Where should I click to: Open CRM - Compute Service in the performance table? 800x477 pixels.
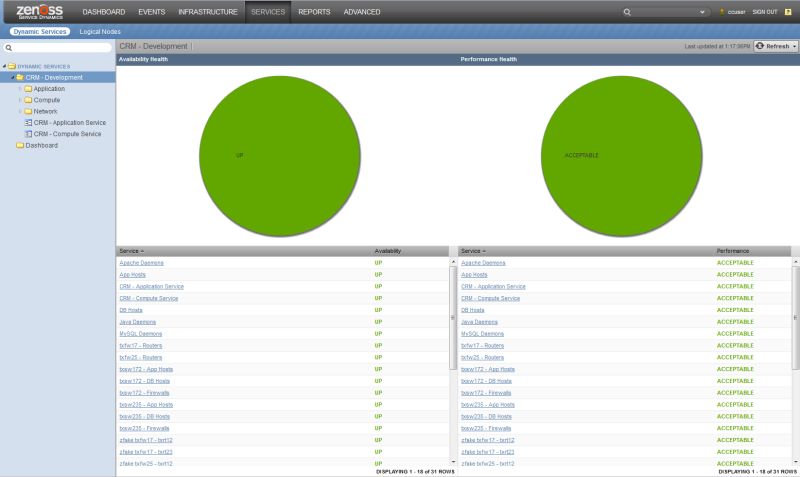coord(490,298)
